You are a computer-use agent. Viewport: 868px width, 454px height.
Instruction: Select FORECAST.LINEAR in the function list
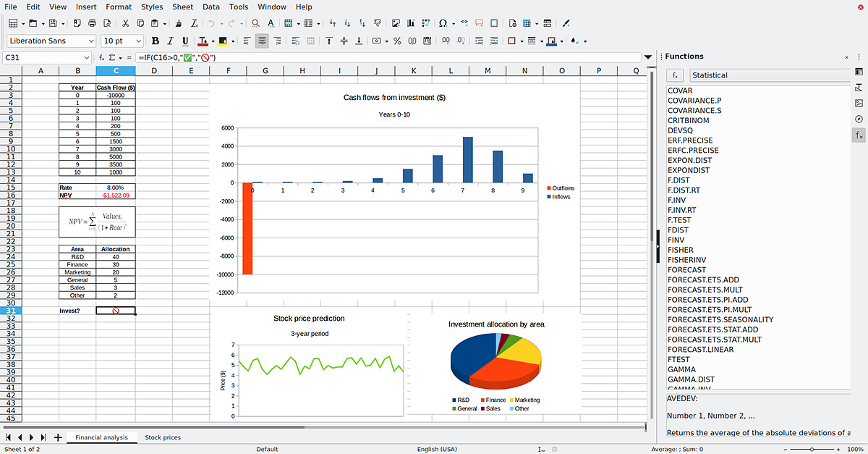click(x=700, y=350)
